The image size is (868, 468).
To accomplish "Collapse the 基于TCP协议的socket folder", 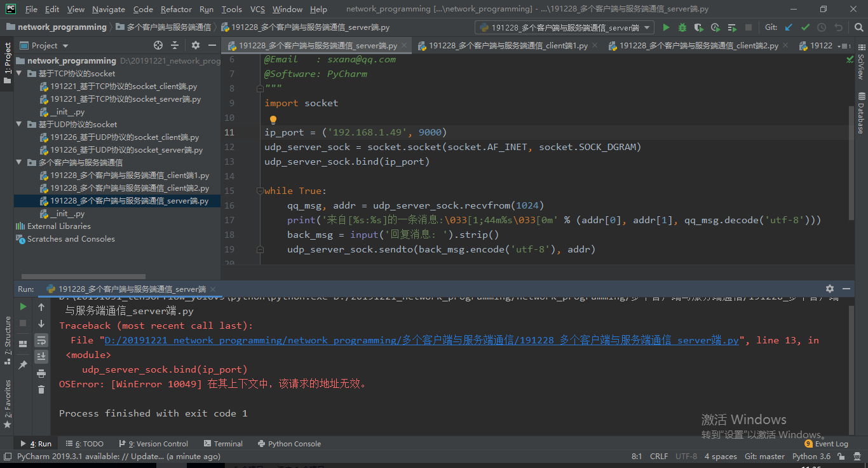I will click(18, 73).
